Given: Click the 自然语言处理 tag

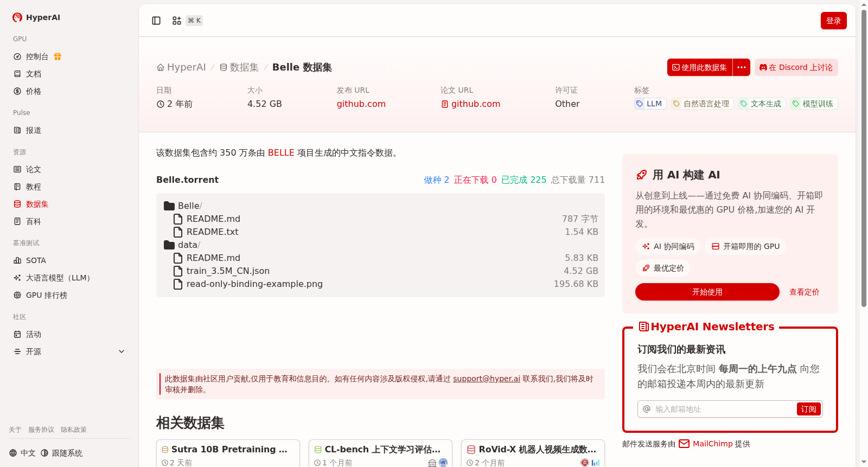Looking at the screenshot, I should (702, 104).
